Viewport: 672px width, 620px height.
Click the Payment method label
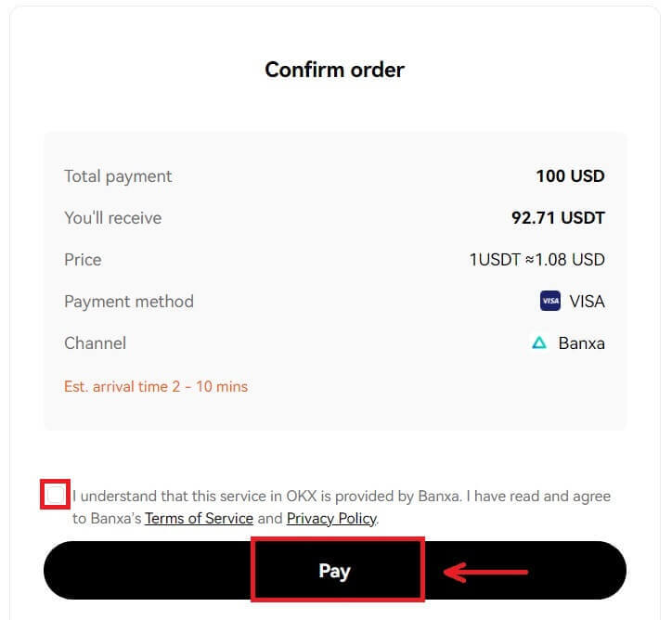(x=129, y=302)
